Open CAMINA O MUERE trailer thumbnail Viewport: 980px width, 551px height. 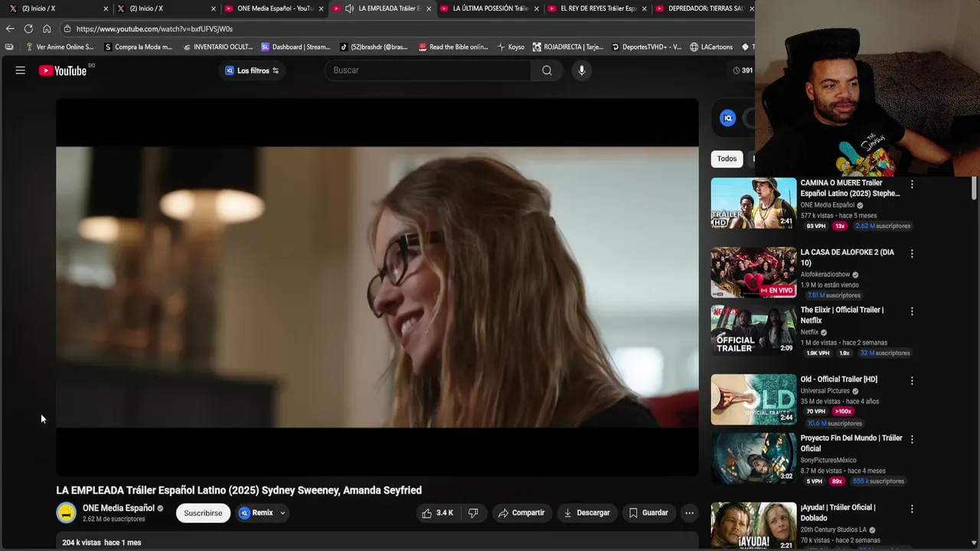click(753, 203)
